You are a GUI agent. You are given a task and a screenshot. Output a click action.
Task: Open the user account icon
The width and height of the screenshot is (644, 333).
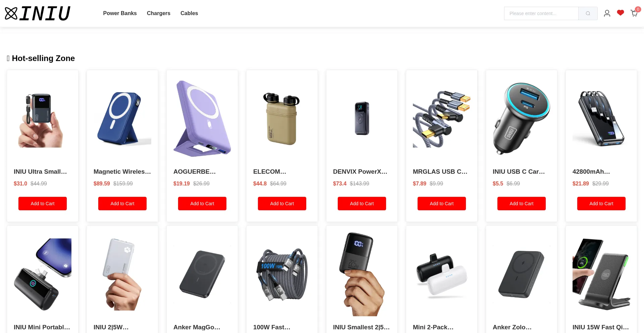point(607,13)
